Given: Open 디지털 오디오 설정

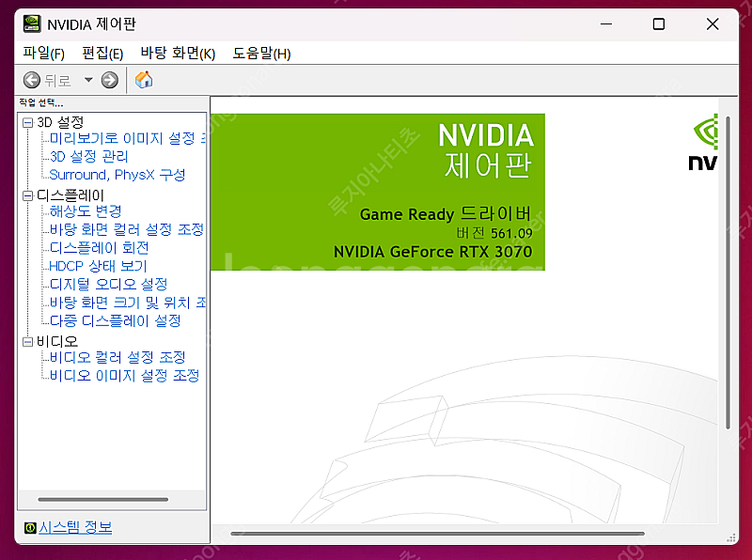Looking at the screenshot, I should coord(108,284).
